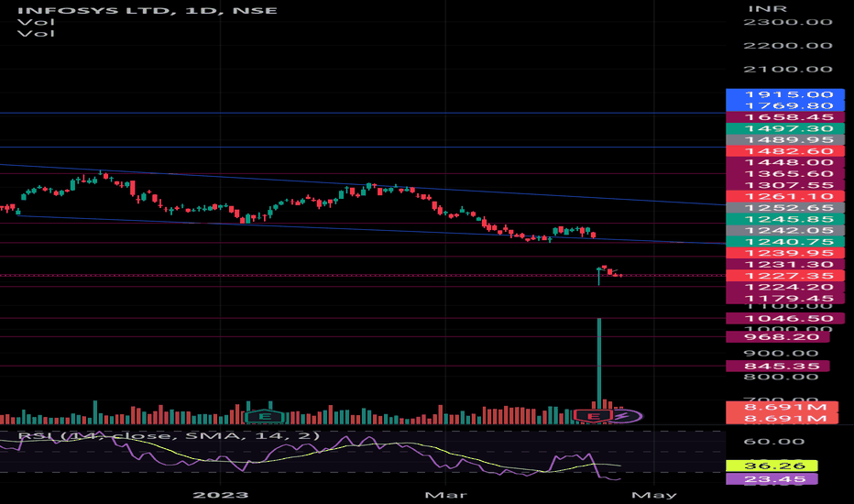Click the green 1497.30 price label
The width and height of the screenshot is (854, 504).
pos(785,128)
